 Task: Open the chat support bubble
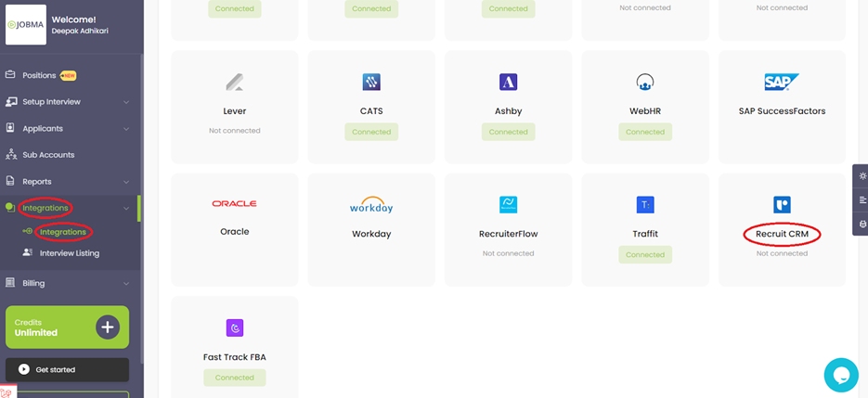click(x=841, y=375)
